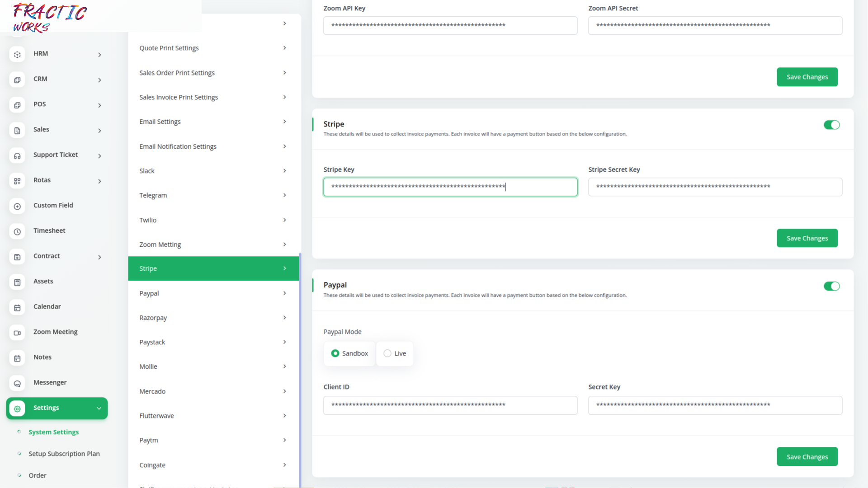Collapse the Settings menu chevron
The width and height of the screenshot is (868, 488).
click(x=99, y=408)
